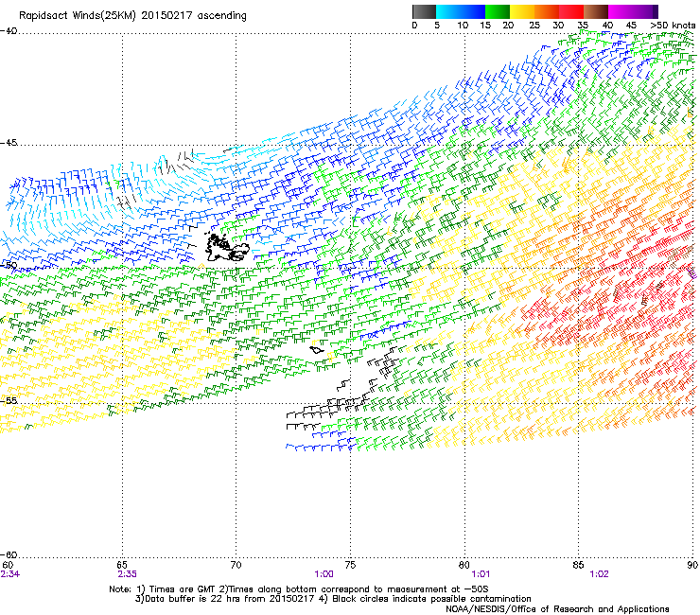
Task: Click the latitude label -55
Action: click(x=9, y=400)
